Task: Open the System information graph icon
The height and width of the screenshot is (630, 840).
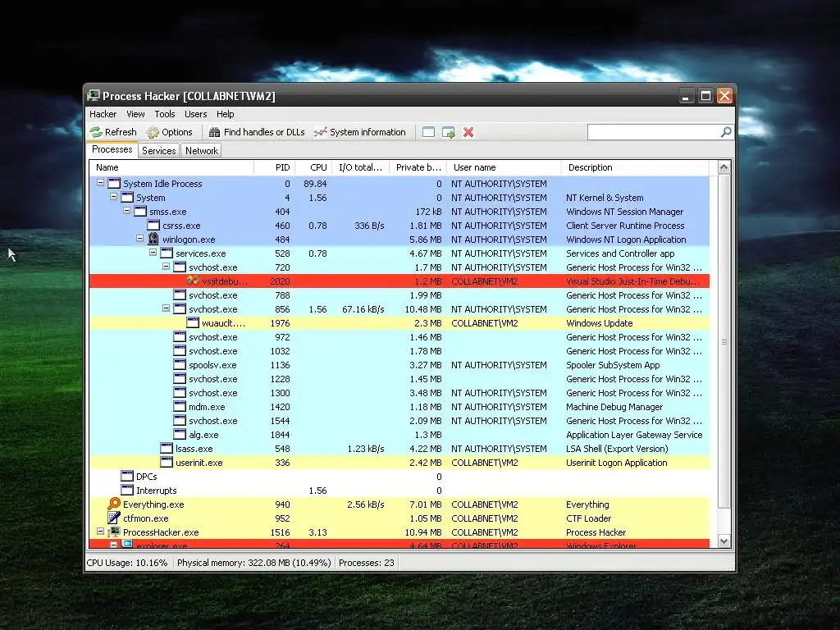Action: 321,132
